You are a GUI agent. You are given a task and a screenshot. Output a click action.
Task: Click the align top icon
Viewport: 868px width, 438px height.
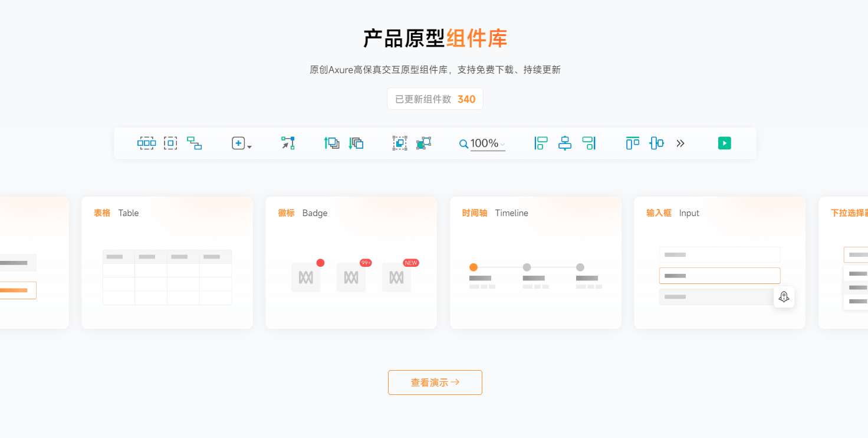click(x=633, y=143)
